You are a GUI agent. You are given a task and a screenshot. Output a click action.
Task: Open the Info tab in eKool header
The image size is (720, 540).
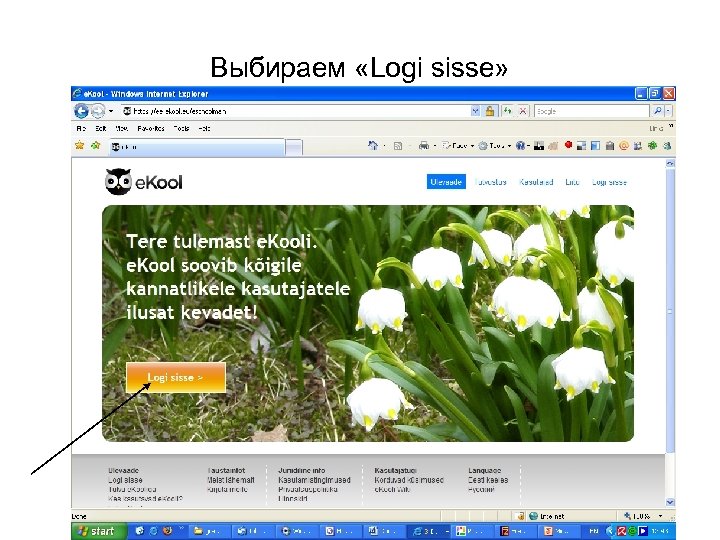[572, 182]
